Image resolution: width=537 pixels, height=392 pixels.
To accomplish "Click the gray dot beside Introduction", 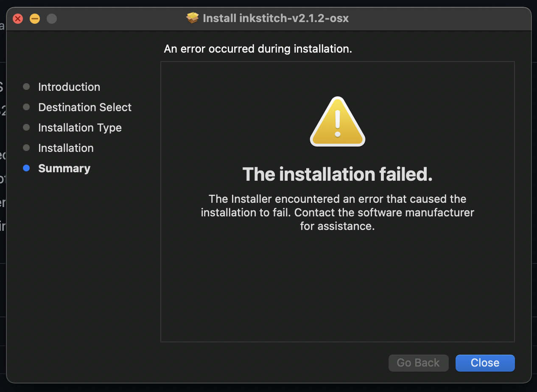I will (26, 87).
